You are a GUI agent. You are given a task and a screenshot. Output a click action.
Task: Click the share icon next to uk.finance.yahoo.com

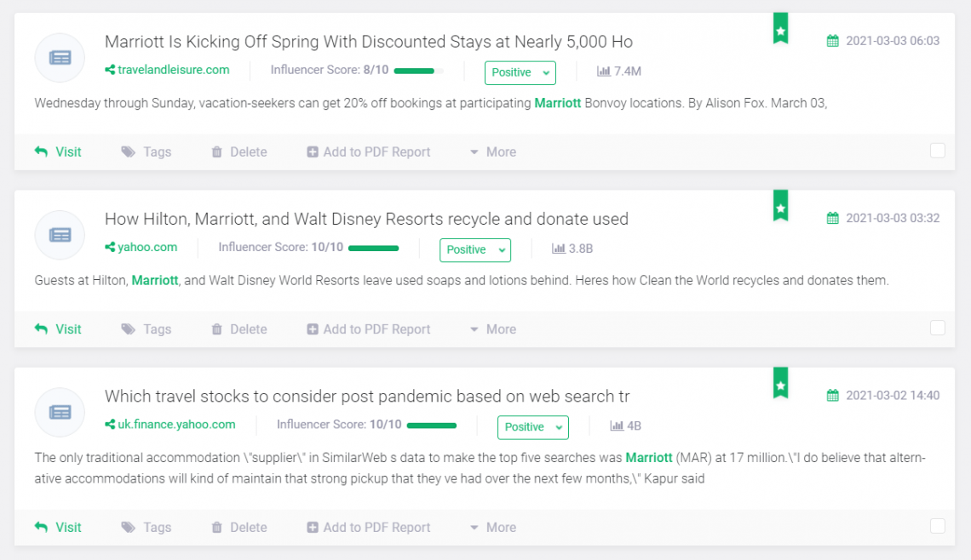[x=110, y=424]
